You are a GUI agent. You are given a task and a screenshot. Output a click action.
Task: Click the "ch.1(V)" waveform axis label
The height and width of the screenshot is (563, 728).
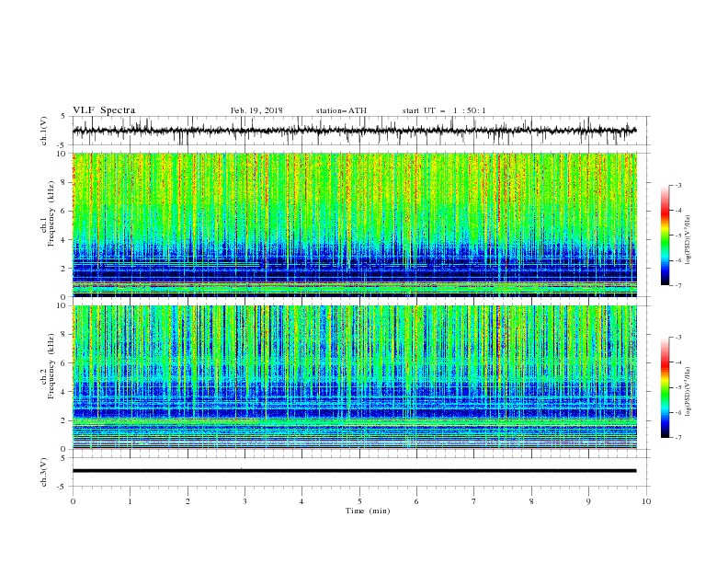point(44,131)
